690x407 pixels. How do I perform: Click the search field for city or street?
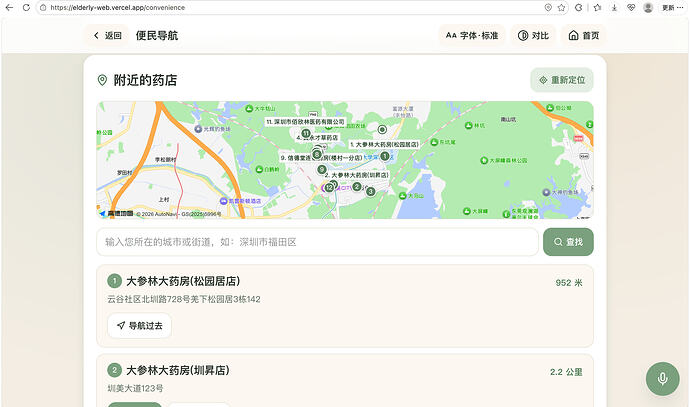point(317,242)
